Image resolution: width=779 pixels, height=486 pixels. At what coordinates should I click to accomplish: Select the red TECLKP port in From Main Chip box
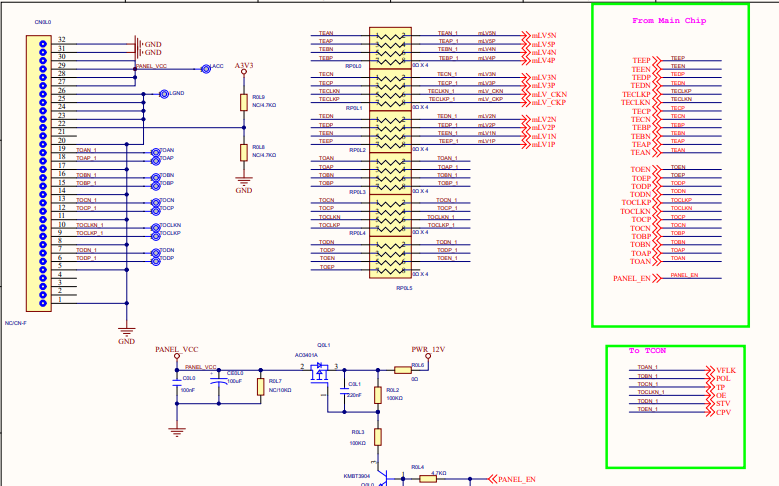tap(641, 94)
